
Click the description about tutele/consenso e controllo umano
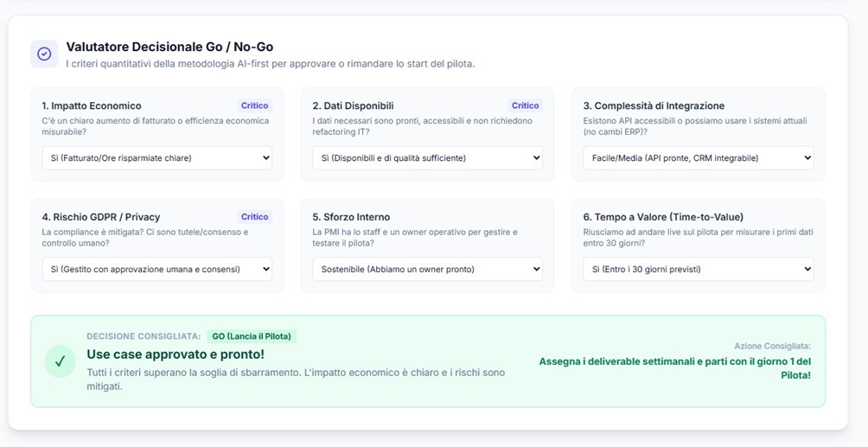click(145, 238)
